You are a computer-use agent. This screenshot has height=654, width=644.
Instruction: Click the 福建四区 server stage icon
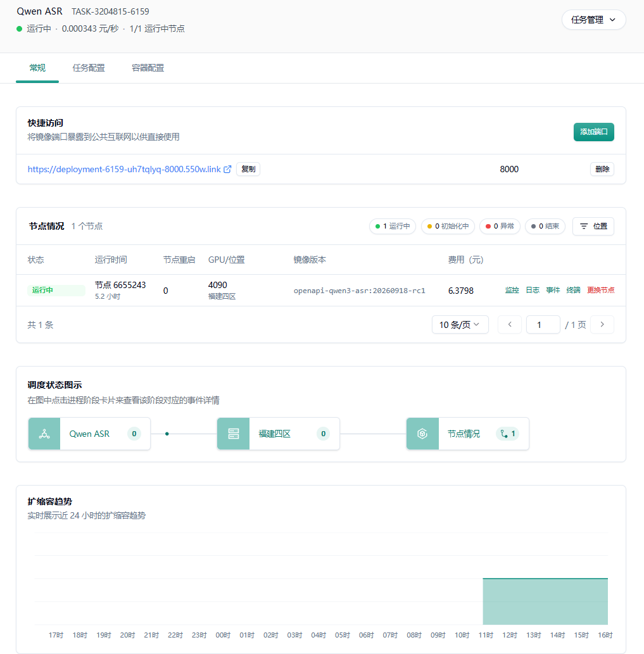[234, 434]
